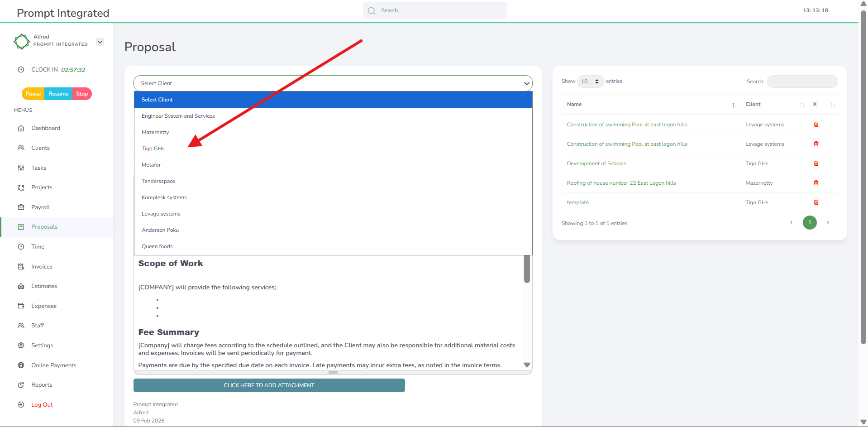Open Dashboard via its home icon
This screenshot has width=868, height=427.
(x=21, y=128)
